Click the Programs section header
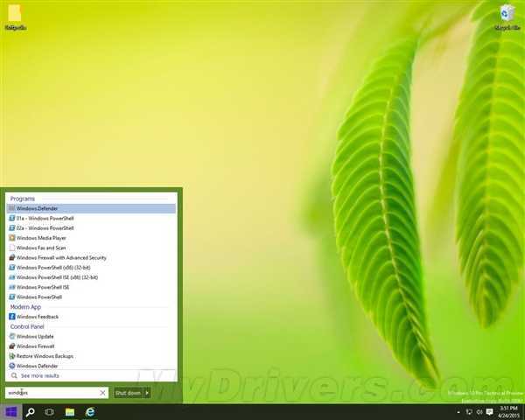This screenshot has height=420, width=525. 23,199
